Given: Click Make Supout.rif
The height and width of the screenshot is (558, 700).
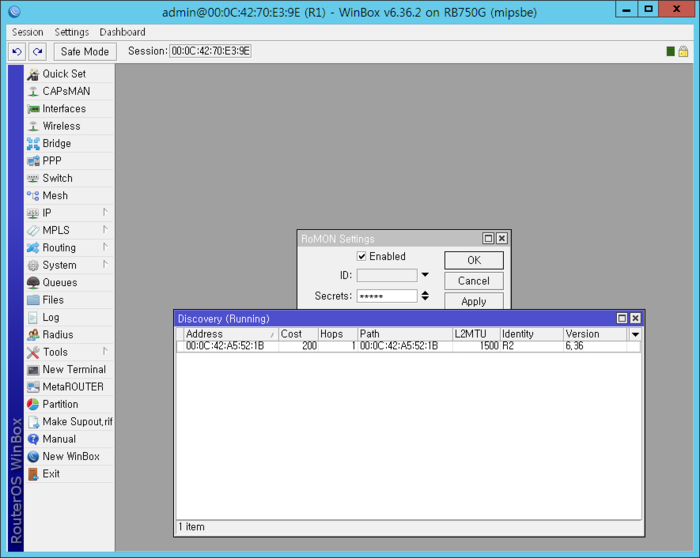Looking at the screenshot, I should (69, 422).
